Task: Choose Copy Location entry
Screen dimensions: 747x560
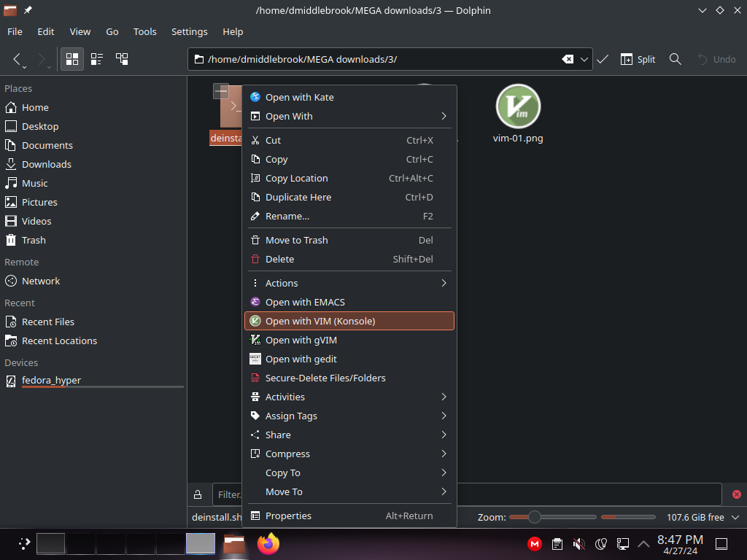Action: click(x=349, y=178)
